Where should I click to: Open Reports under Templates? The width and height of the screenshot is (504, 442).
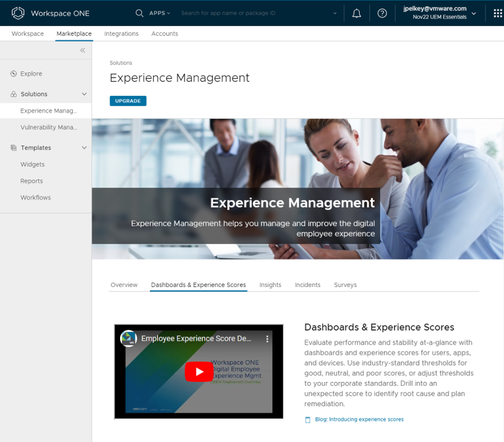pyautogui.click(x=31, y=181)
